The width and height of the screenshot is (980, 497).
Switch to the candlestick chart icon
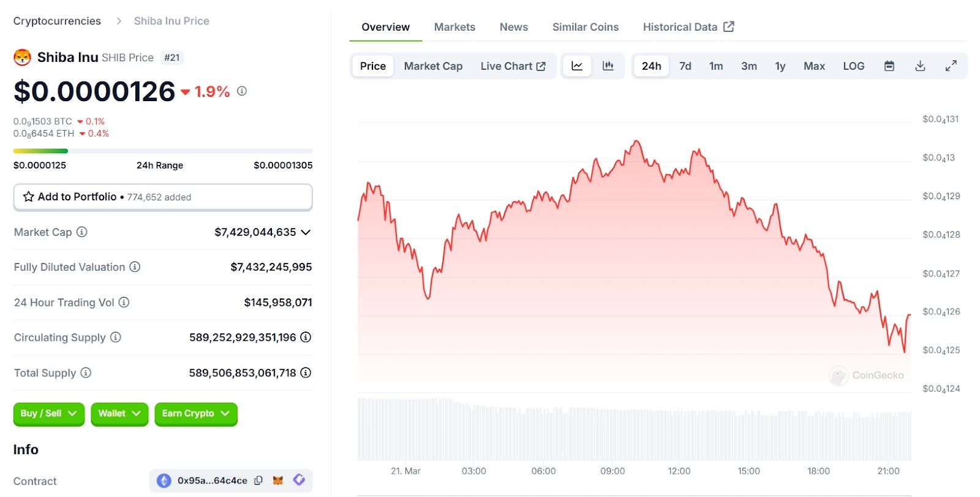[608, 66]
